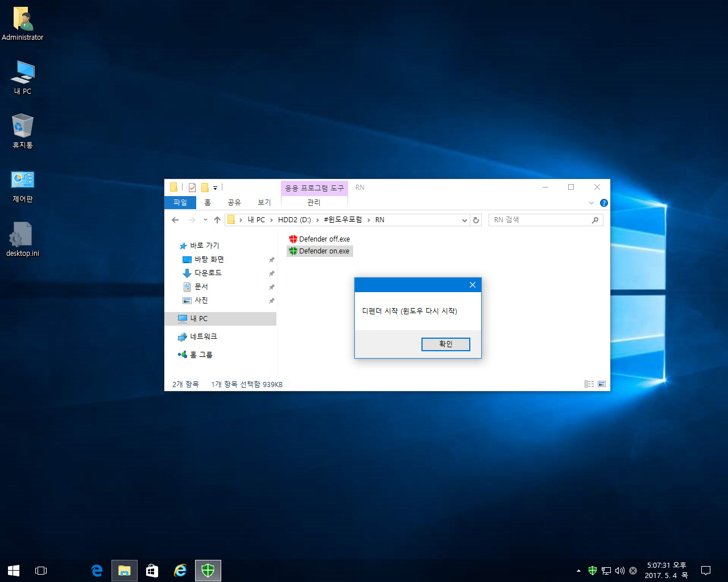The image size is (728, 582).
Task: Open the volume speaker tray icon
Action: tap(620, 571)
